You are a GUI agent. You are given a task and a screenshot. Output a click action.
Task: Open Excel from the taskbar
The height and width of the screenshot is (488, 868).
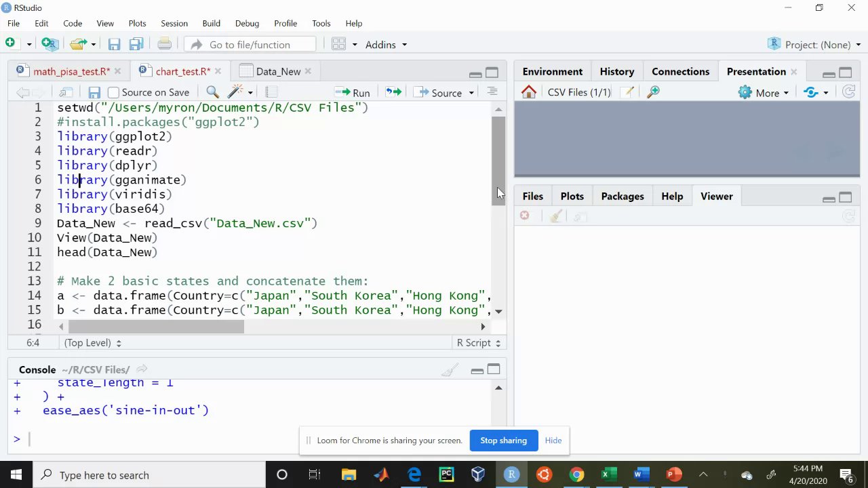[609, 474]
